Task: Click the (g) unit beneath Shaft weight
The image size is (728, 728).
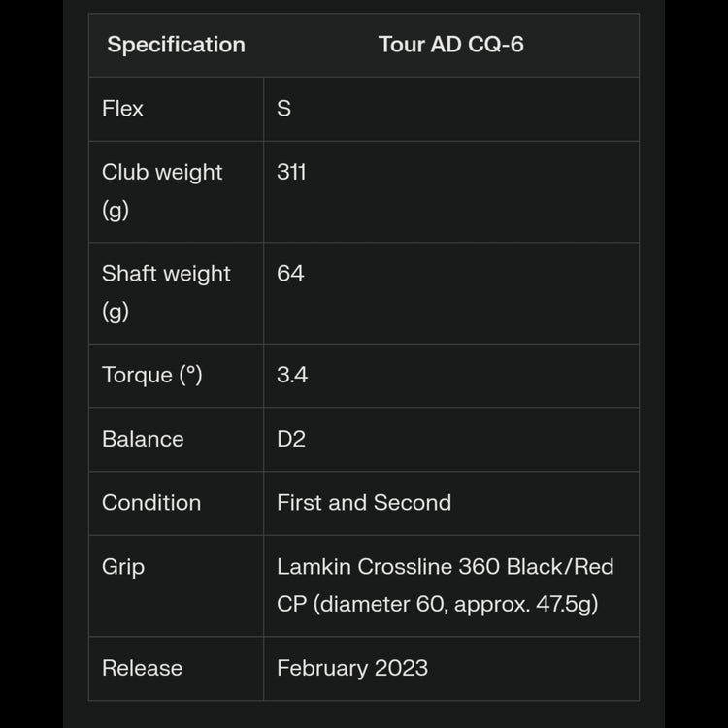Action: (116, 312)
